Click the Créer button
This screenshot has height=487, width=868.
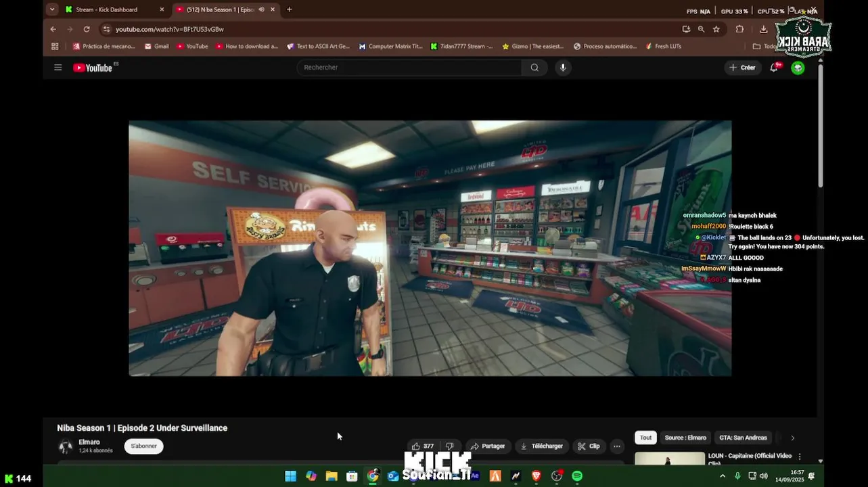point(742,68)
